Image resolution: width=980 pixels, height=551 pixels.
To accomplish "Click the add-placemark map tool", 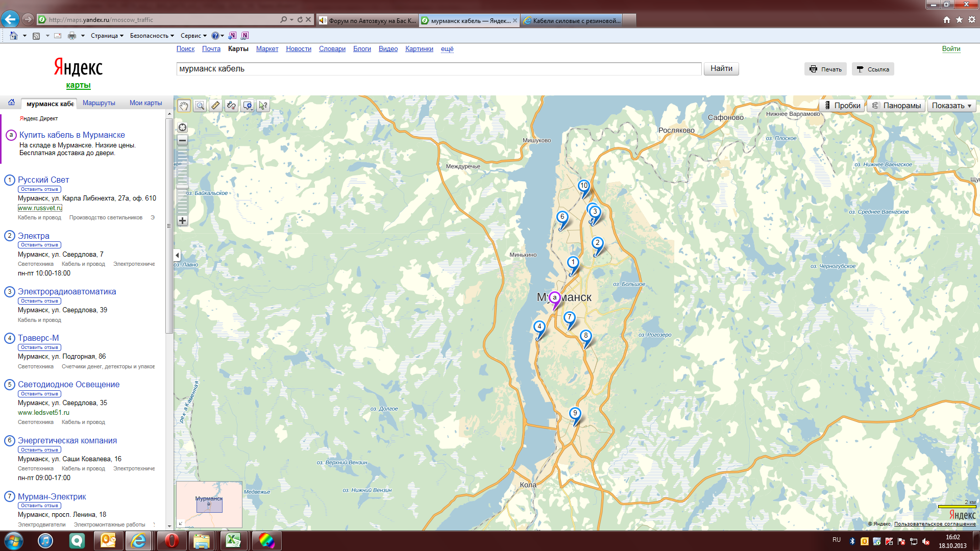I will click(x=248, y=106).
